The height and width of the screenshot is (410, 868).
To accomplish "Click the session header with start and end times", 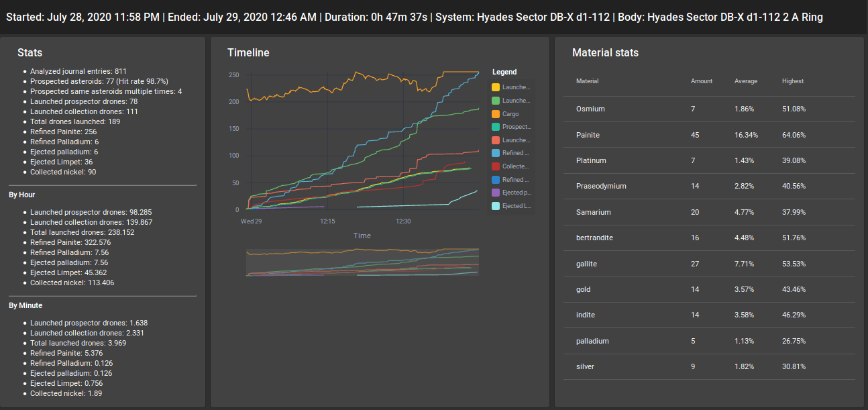I will [x=415, y=17].
